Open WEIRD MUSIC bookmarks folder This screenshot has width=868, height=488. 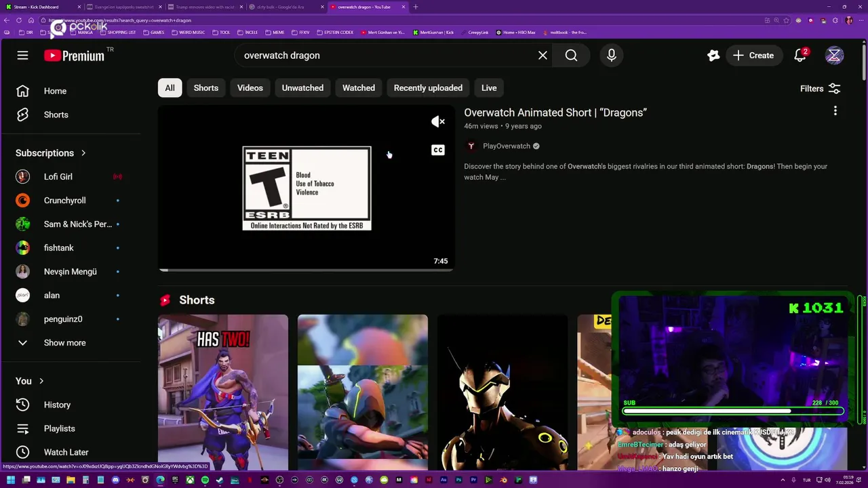click(x=189, y=33)
